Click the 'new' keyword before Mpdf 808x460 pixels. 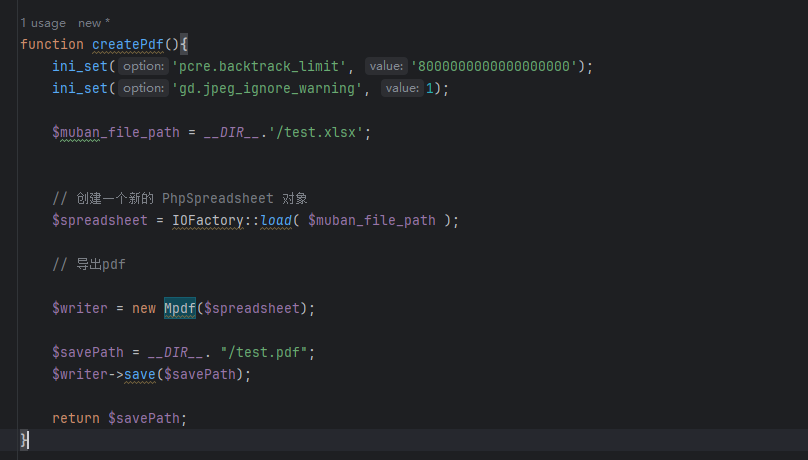tap(144, 309)
